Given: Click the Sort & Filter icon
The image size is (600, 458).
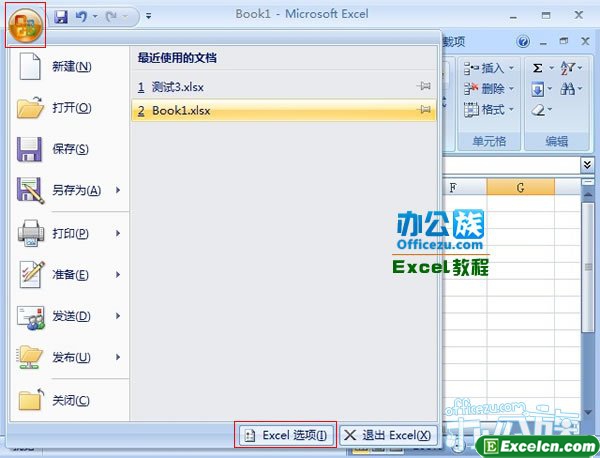Looking at the screenshot, I should tap(568, 68).
